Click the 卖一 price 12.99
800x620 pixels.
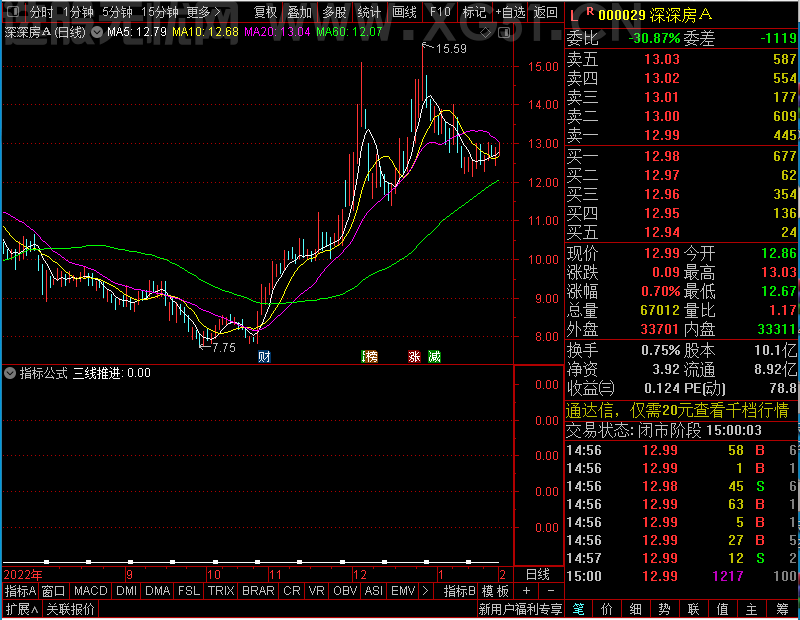point(662,135)
